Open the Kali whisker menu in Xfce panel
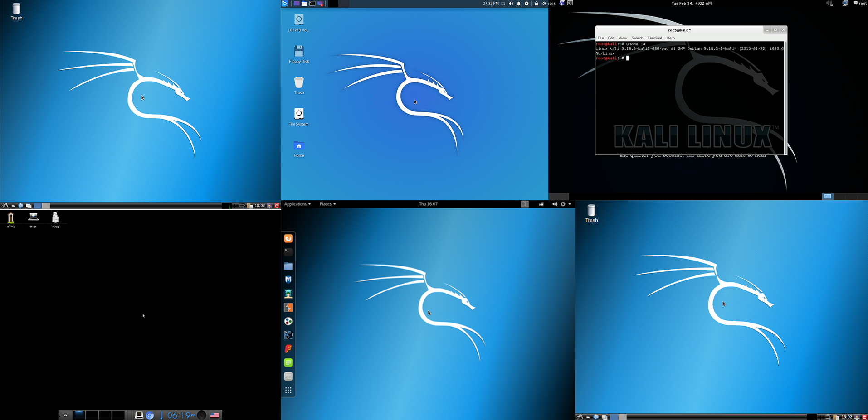Image resolution: width=868 pixels, height=420 pixels. pyautogui.click(x=285, y=4)
